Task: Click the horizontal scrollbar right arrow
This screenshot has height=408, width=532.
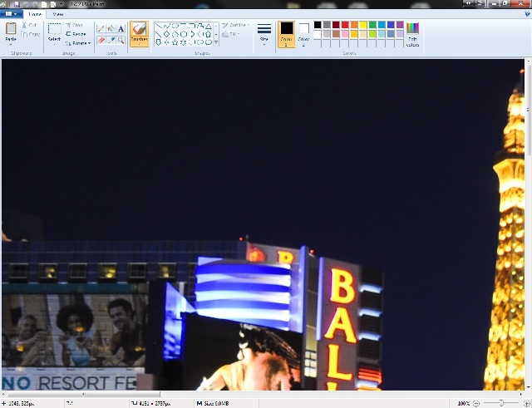Action: tap(521, 394)
